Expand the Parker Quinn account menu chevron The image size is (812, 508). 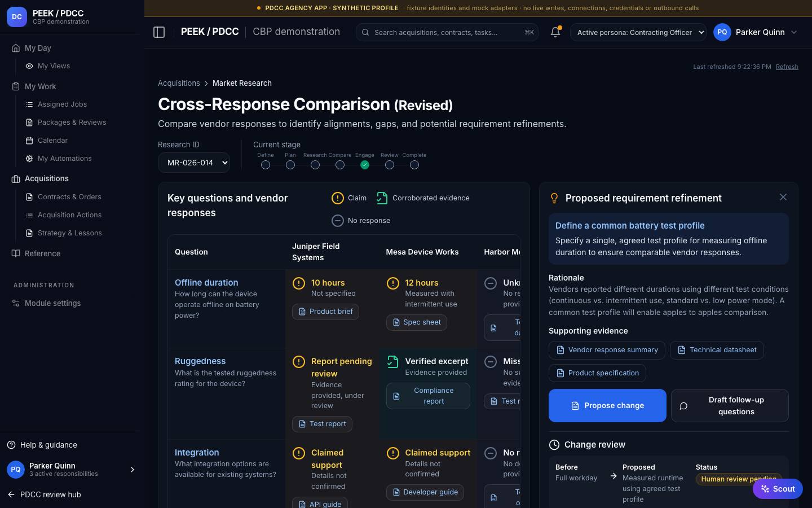point(794,32)
